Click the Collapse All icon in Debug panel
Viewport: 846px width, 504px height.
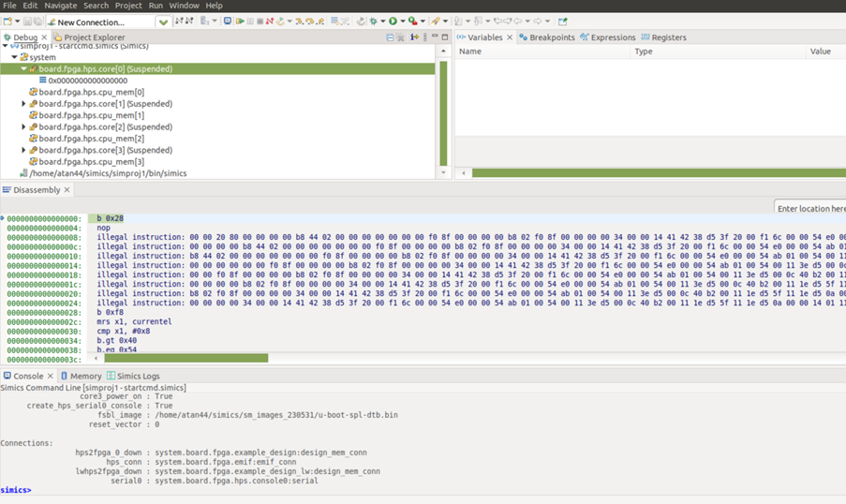coord(390,37)
